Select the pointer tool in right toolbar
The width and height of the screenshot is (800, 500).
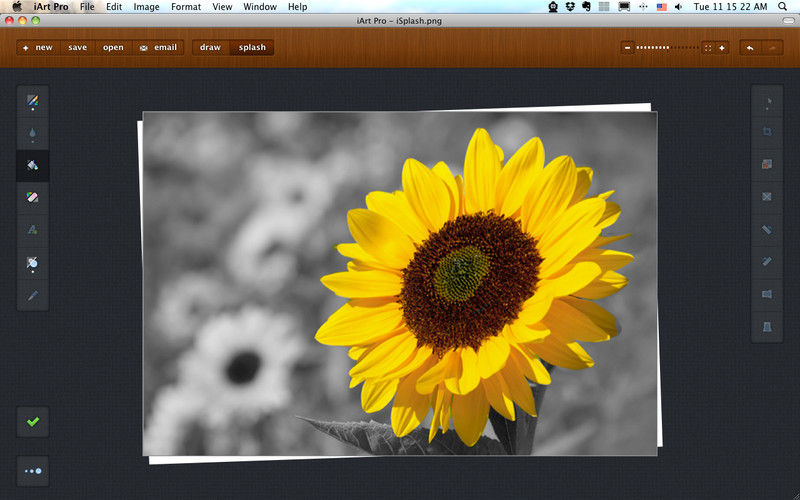point(767,101)
